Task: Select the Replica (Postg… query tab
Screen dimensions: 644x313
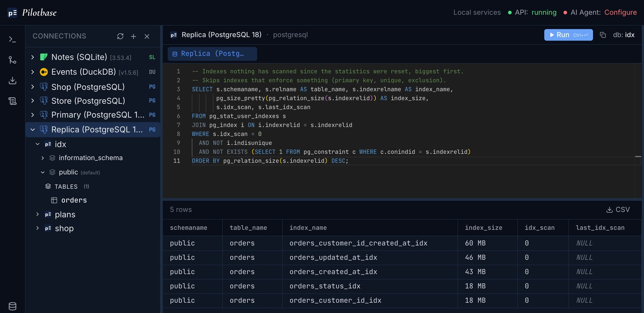Action: (x=212, y=54)
